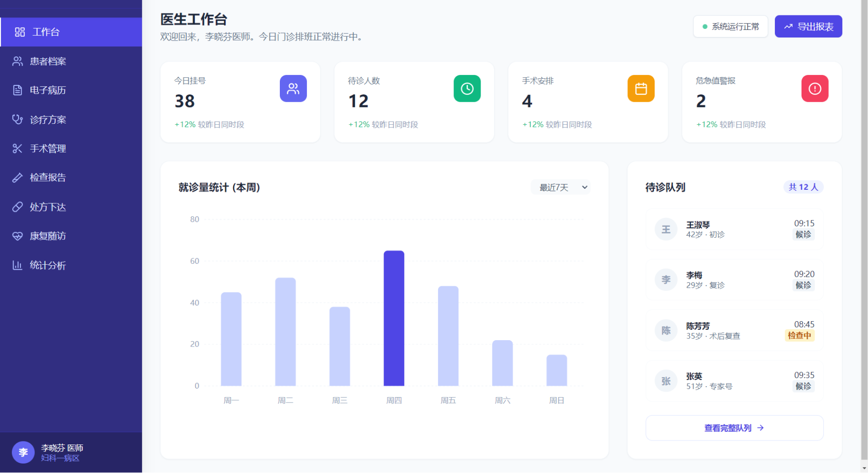Click the page's vertical scrollbar
Viewport: 868px width, 473px height.
(864, 226)
